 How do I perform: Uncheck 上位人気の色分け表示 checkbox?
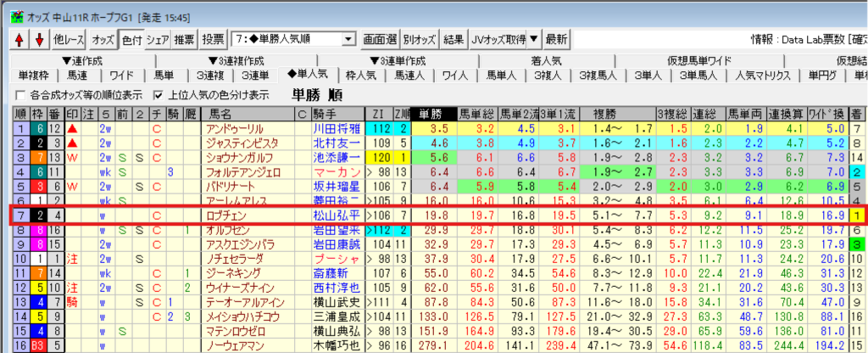click(x=159, y=94)
